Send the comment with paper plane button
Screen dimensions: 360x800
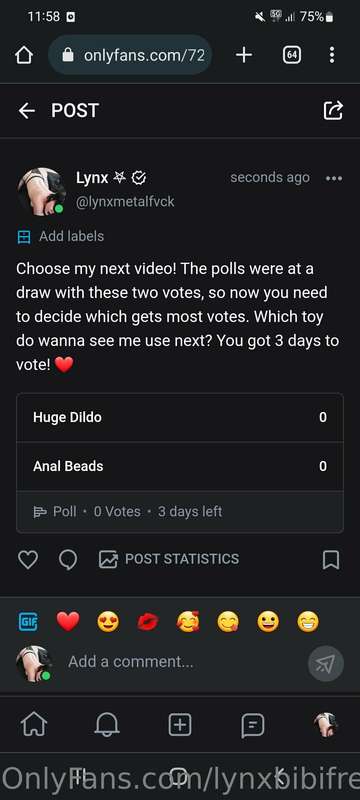pyautogui.click(x=325, y=663)
